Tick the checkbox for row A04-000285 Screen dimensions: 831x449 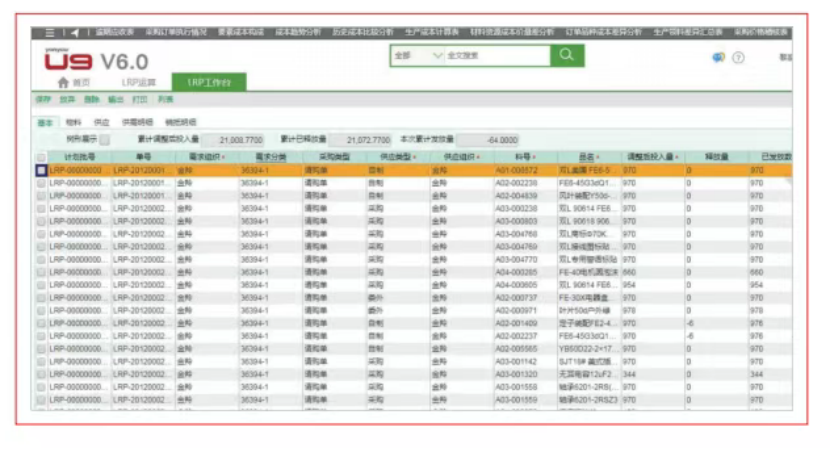[x=41, y=272]
